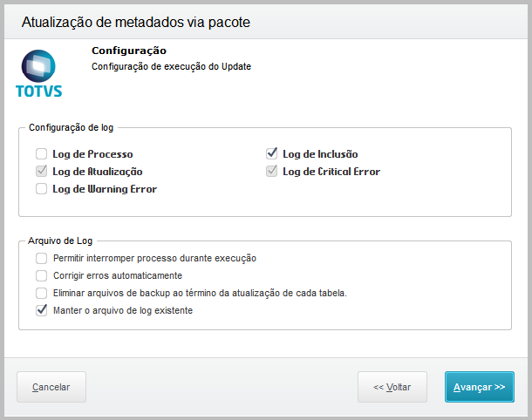Click the 'Arquivo de Log' group label
Screen dimensions: 532x420
coord(61,240)
